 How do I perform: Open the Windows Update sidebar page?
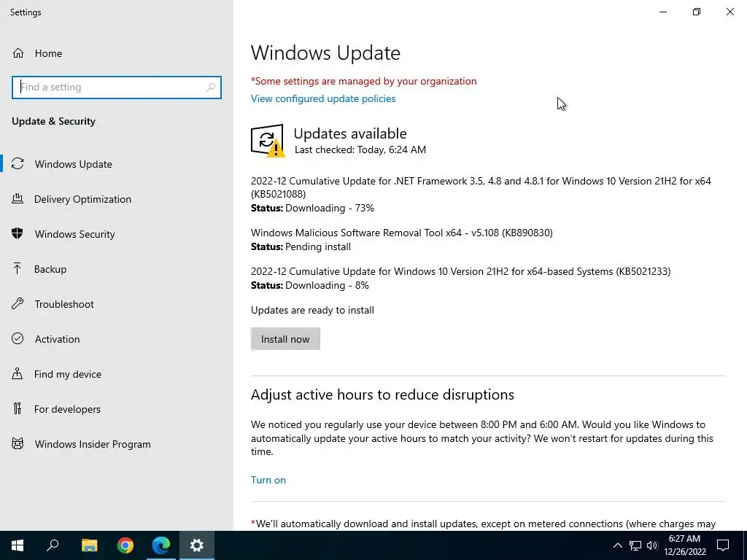(117, 164)
